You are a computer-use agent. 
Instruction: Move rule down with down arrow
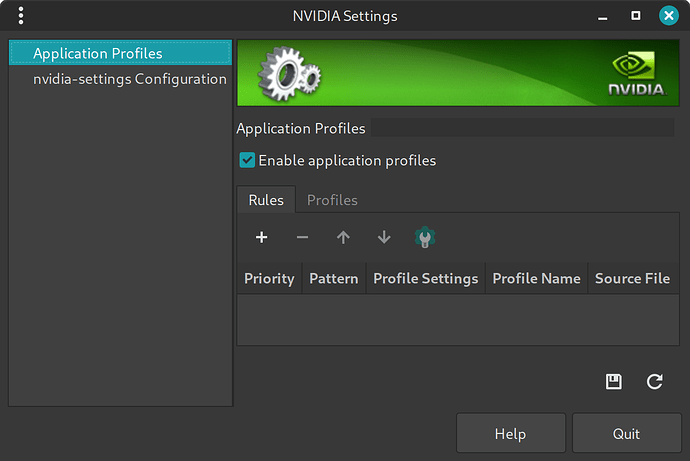click(384, 238)
